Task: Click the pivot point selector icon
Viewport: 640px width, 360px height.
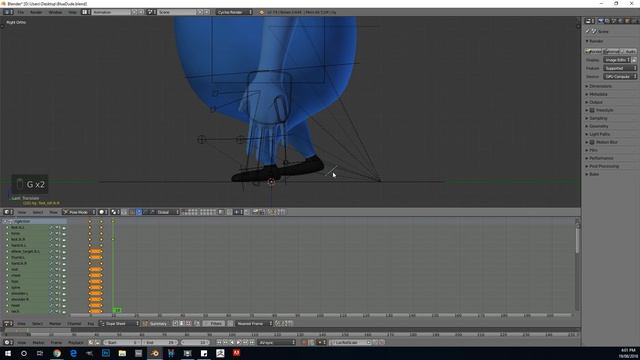Action: point(116,212)
